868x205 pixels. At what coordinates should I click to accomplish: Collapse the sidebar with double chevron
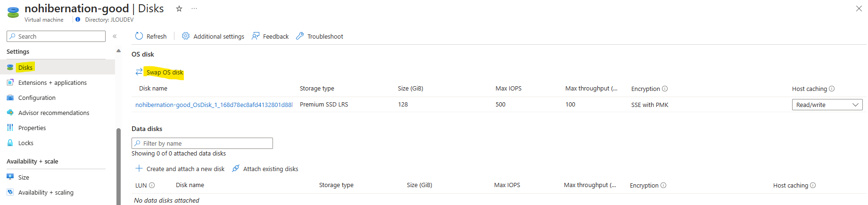[115, 36]
